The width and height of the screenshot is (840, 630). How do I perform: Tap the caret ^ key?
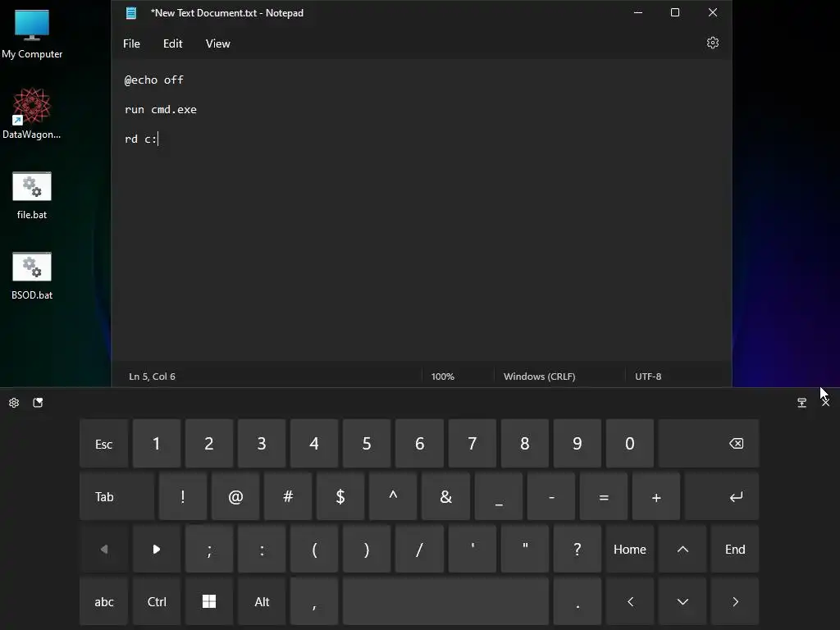click(x=393, y=496)
